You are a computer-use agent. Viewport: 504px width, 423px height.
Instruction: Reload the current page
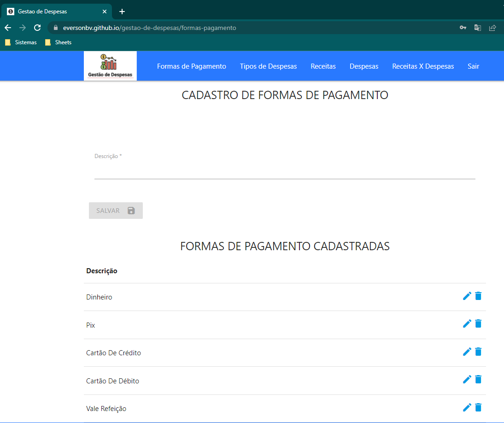pyautogui.click(x=37, y=27)
